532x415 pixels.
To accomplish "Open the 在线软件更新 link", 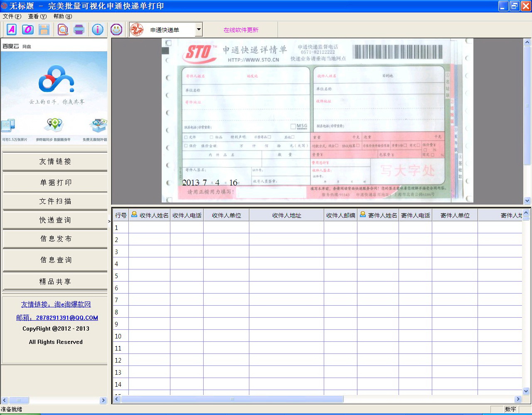I will point(241,30).
